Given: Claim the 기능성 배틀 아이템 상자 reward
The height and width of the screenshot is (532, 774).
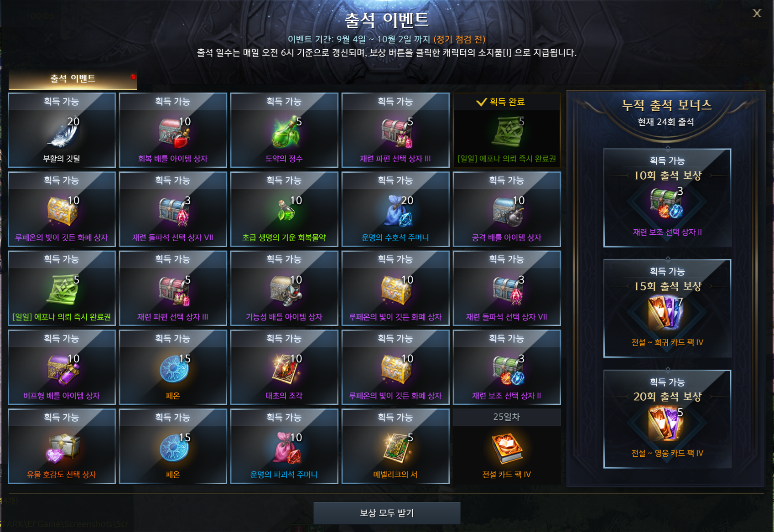Looking at the screenshot, I should coord(284,288).
